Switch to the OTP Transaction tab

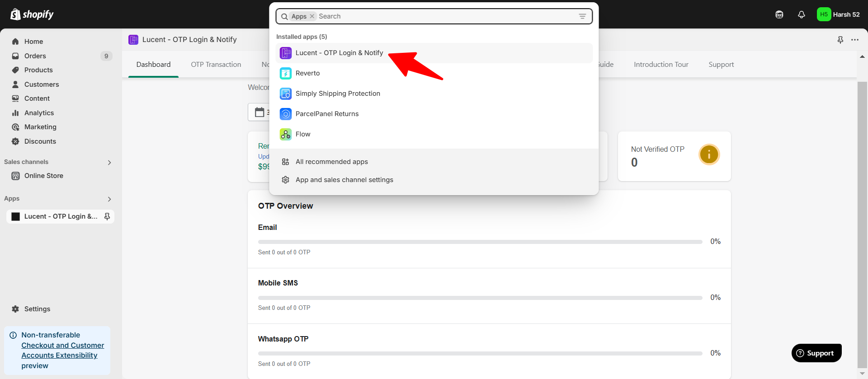pos(216,65)
